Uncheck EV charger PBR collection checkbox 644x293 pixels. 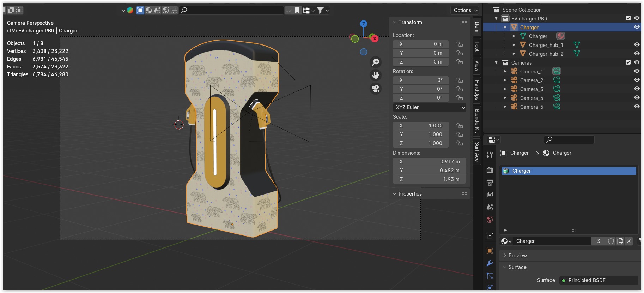click(x=628, y=18)
